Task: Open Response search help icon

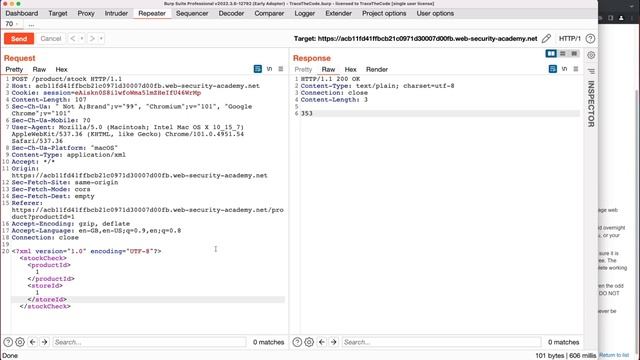Action: pyautogui.click(x=297, y=342)
